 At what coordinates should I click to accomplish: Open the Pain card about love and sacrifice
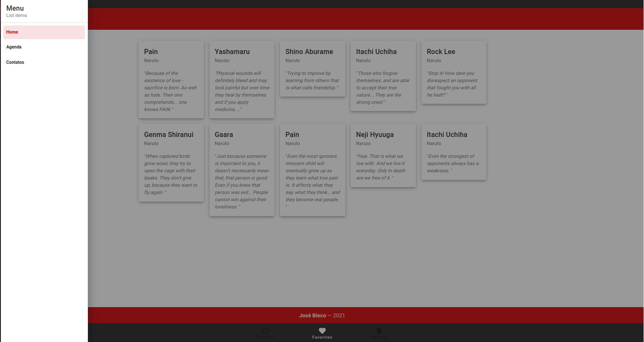[x=171, y=80]
